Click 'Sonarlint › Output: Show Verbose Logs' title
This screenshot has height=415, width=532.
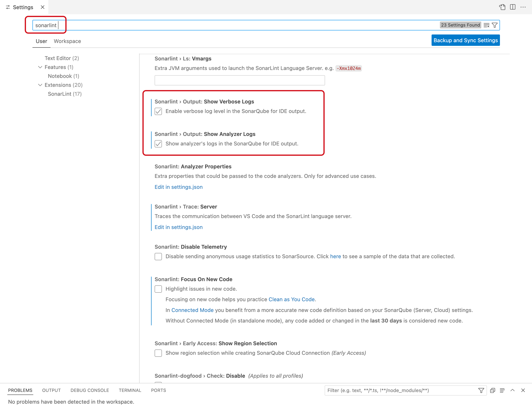click(x=204, y=102)
